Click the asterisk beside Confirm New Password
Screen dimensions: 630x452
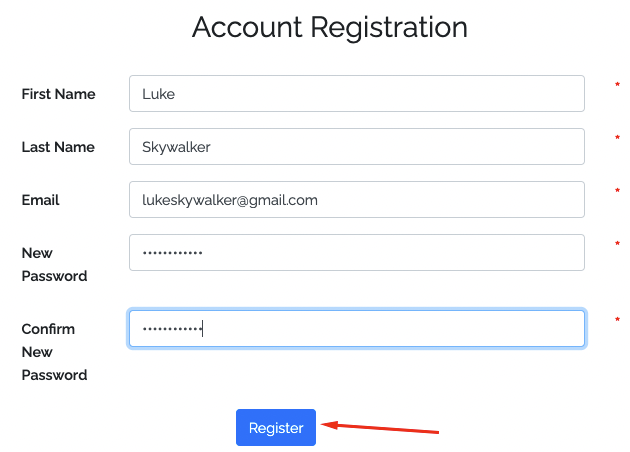[x=617, y=321]
